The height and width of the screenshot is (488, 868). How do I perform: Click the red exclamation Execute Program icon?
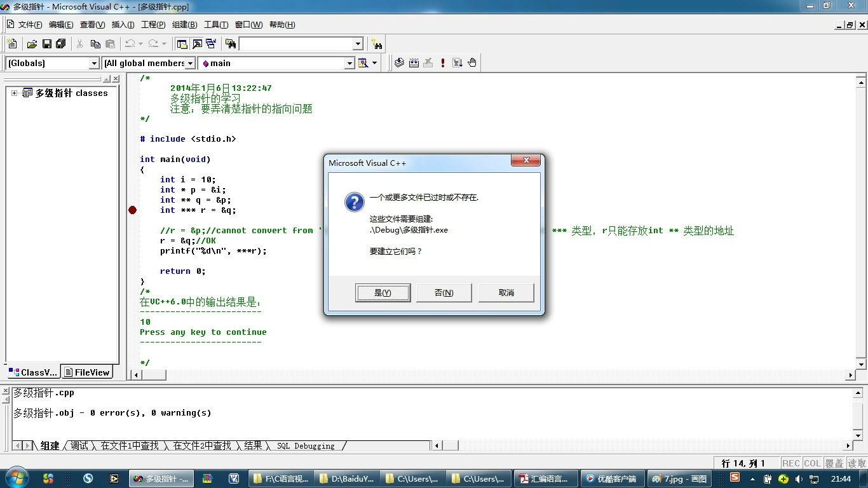click(x=443, y=63)
